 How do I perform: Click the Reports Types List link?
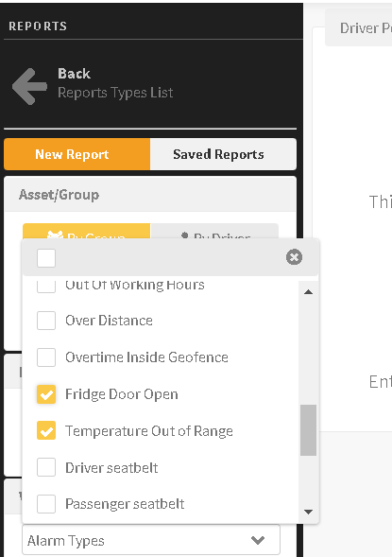(x=115, y=93)
